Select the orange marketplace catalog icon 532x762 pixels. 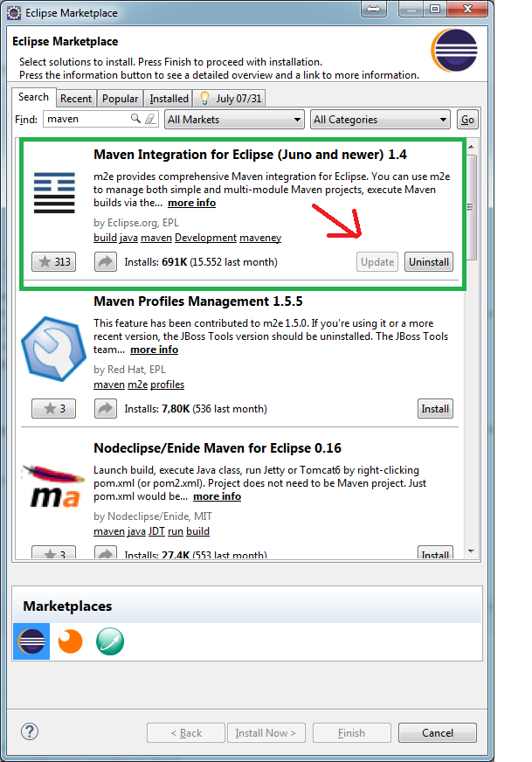(x=71, y=641)
